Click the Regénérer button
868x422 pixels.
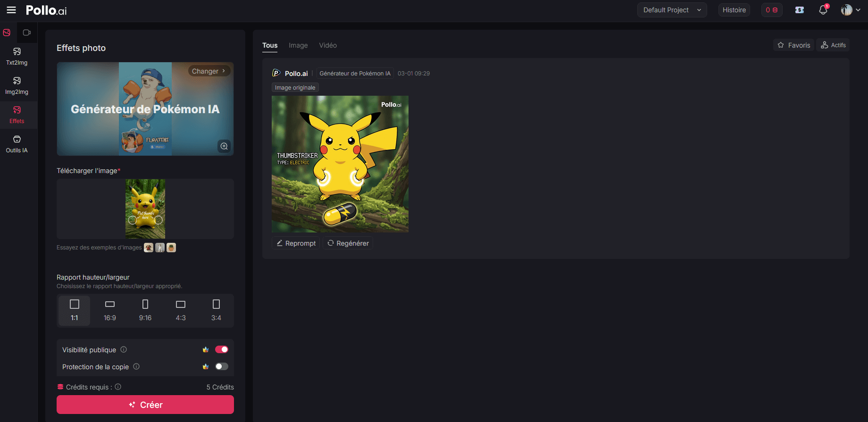point(348,243)
